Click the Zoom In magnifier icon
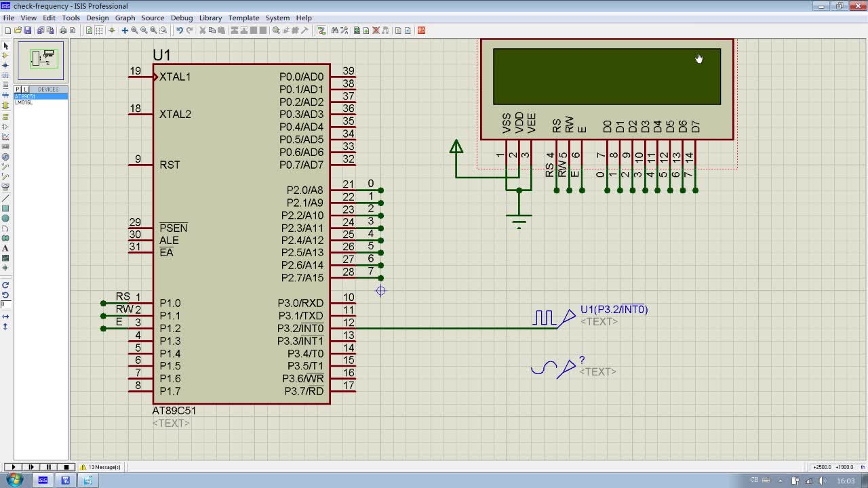868x488 pixels. click(x=134, y=30)
